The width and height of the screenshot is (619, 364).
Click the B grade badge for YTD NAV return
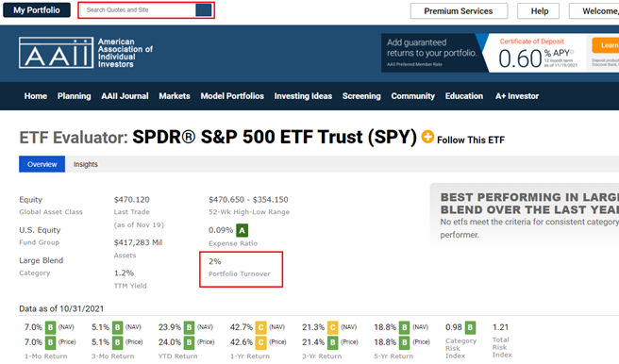(189, 327)
